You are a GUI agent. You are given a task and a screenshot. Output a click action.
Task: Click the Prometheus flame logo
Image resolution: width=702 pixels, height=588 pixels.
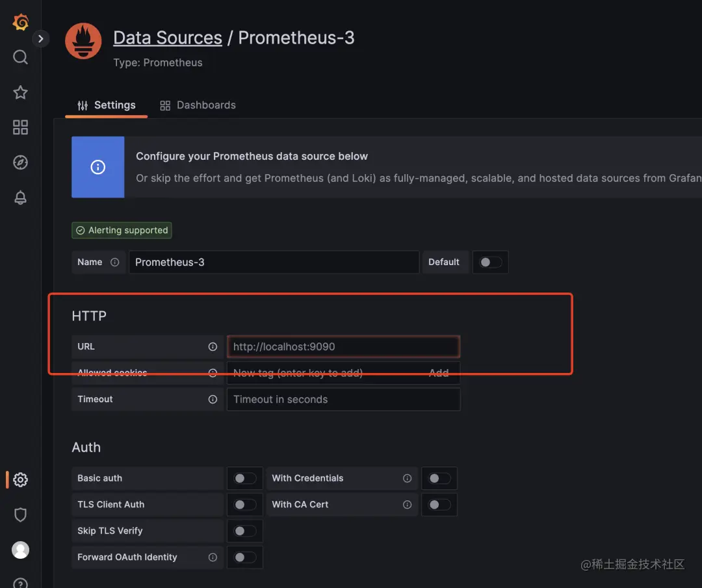coord(83,41)
